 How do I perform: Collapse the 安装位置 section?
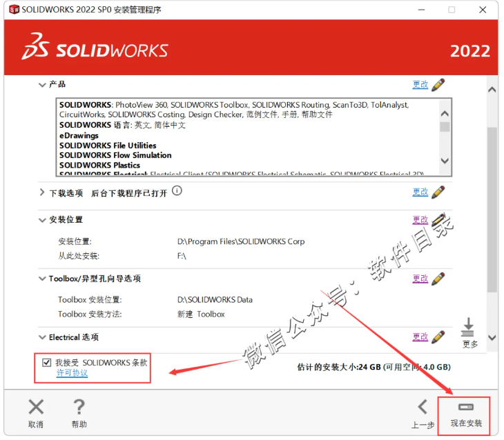coord(42,220)
